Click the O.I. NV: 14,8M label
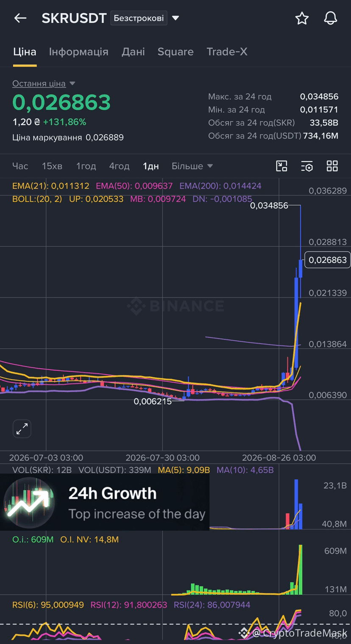This screenshot has height=644, width=351. click(x=89, y=540)
